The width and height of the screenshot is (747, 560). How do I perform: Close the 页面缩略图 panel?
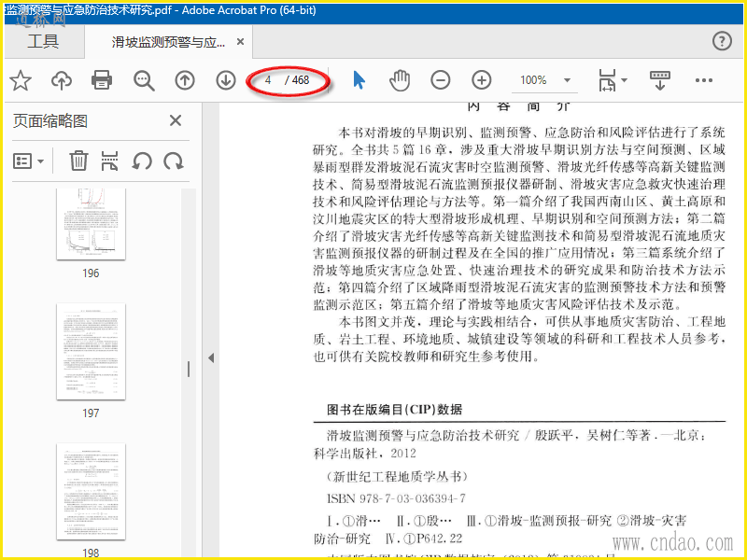pyautogui.click(x=176, y=120)
